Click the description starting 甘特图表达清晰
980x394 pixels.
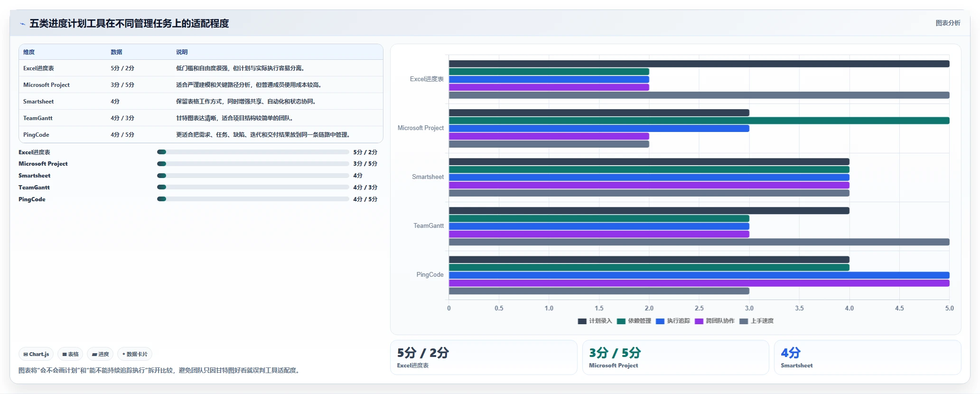pos(234,118)
